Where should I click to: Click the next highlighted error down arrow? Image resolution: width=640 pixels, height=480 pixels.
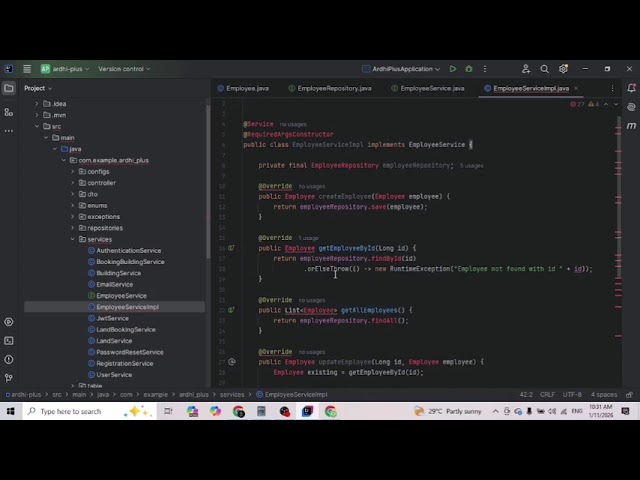click(x=616, y=104)
